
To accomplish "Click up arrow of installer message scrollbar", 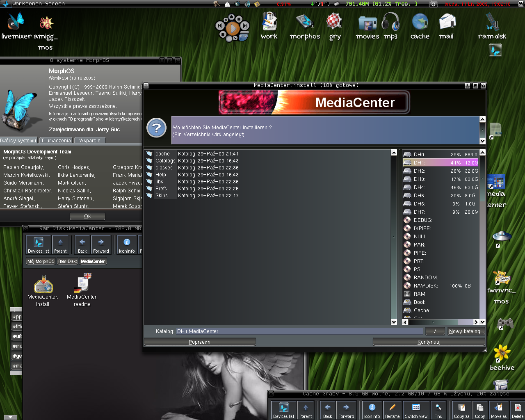I will [x=482, y=119].
